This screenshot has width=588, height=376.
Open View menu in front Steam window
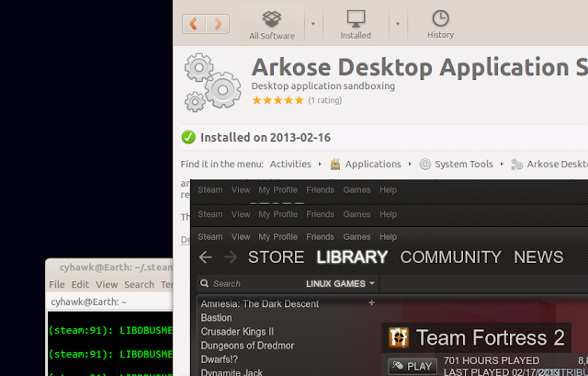[241, 237]
